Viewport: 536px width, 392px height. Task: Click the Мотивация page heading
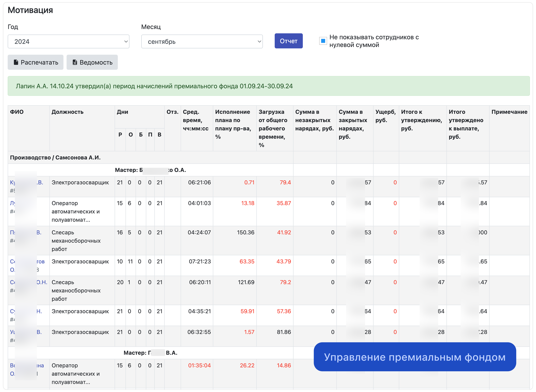[x=30, y=10]
